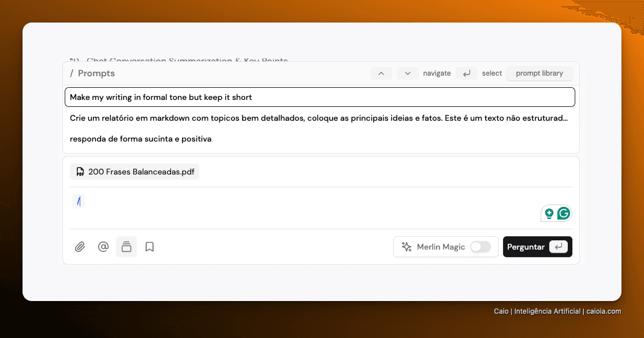Navigate up with the chevron-up key button
The image size is (644, 338).
[381, 73]
